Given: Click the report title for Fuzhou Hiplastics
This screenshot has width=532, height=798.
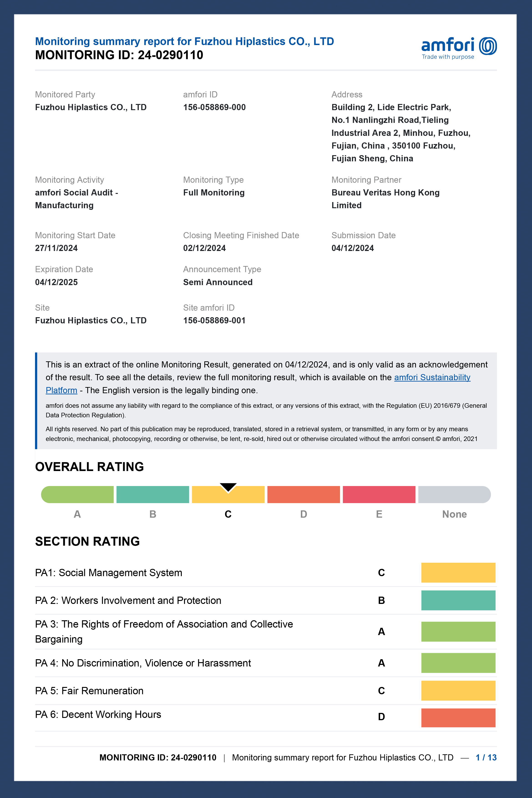Looking at the screenshot, I should pos(185,41).
